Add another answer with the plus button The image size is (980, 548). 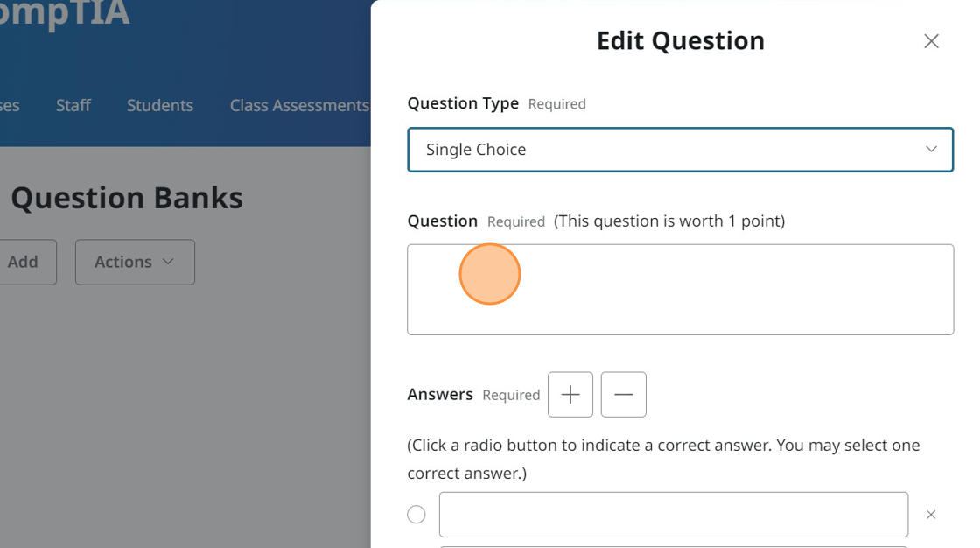point(570,395)
